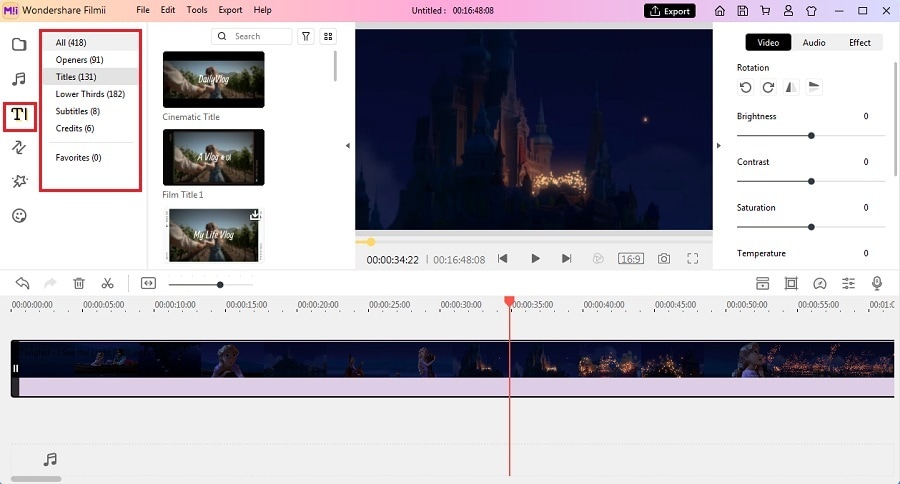Select the Film Title 1 thumbnail

pyautogui.click(x=214, y=157)
